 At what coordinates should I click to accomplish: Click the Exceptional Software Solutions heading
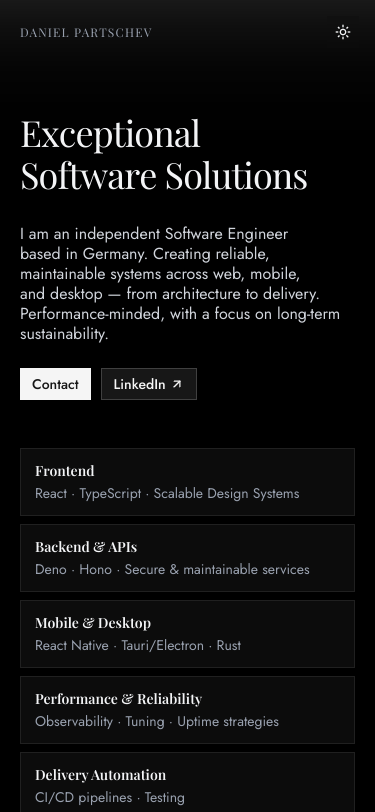(164, 154)
